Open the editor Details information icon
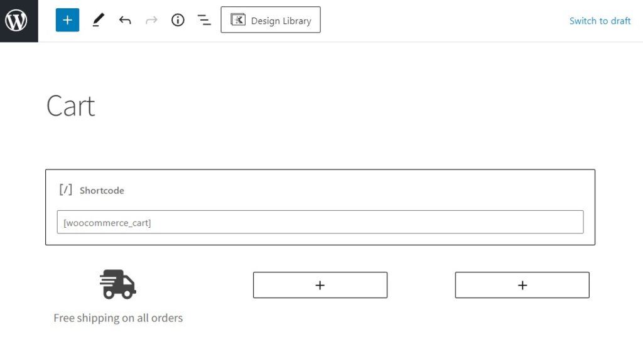 178,19
